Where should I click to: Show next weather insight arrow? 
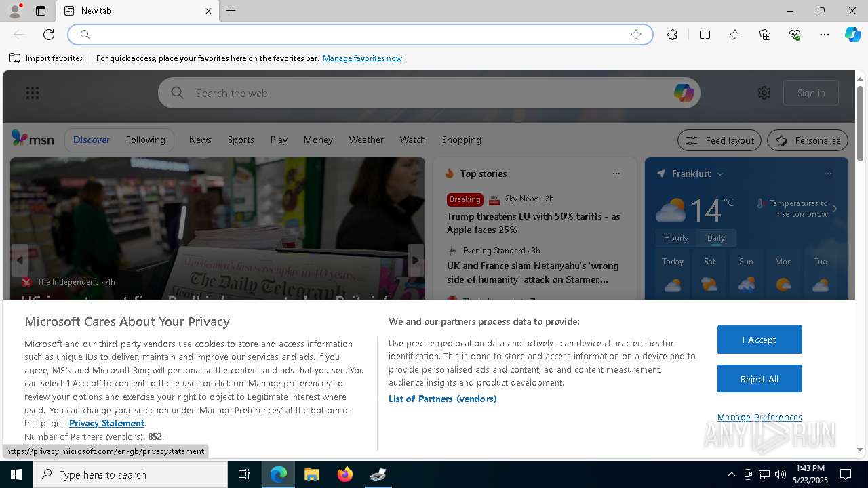click(x=835, y=209)
